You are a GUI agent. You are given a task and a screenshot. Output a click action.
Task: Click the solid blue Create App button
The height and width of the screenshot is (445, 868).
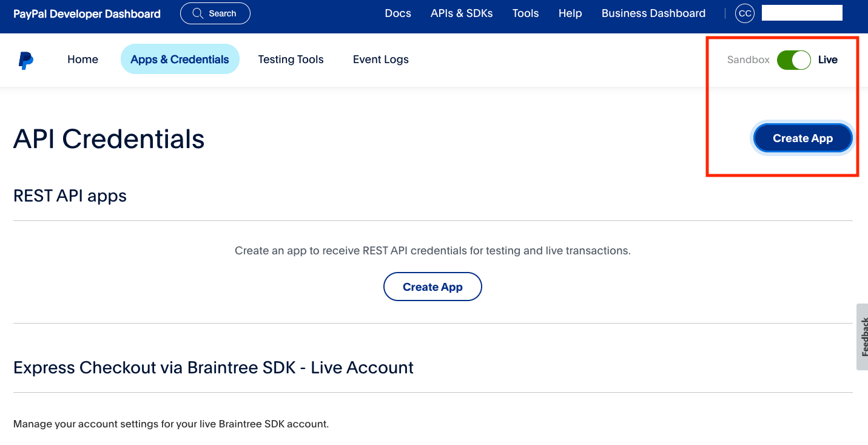(802, 138)
